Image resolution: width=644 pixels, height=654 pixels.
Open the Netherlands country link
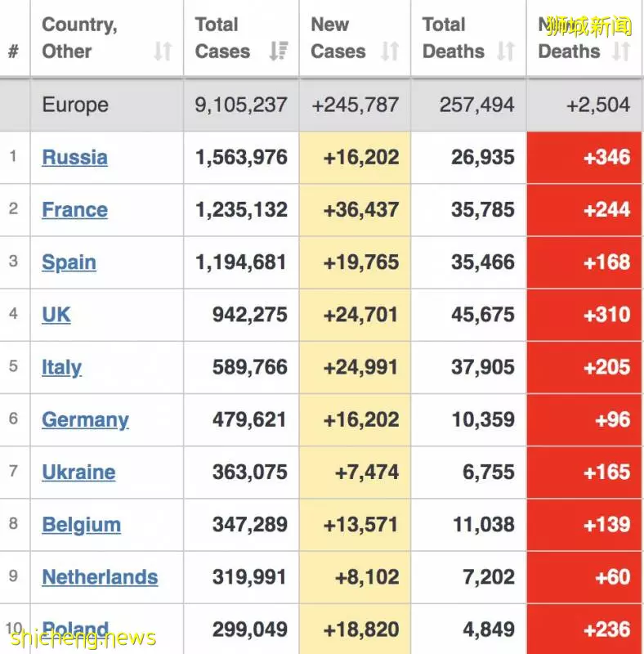click(100, 577)
